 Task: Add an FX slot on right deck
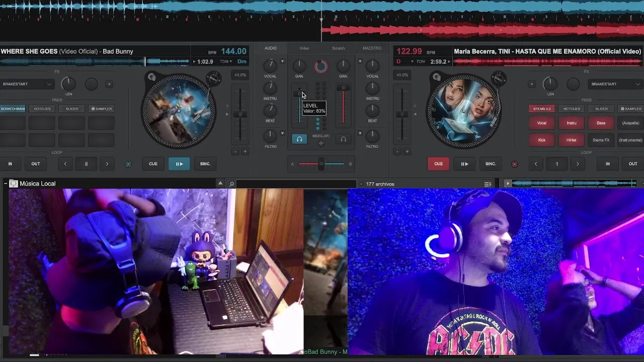tap(531, 84)
